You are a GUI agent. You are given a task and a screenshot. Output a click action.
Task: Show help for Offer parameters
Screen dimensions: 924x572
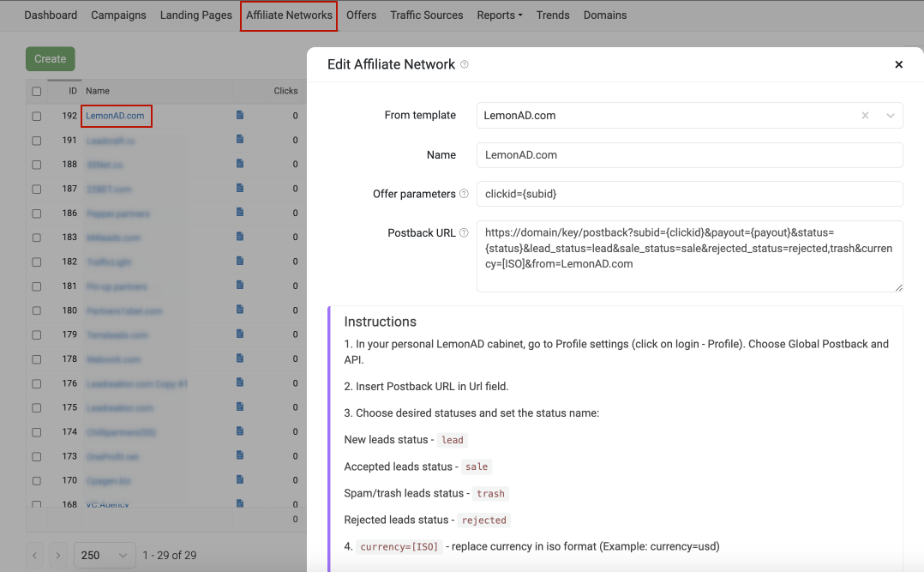464,194
